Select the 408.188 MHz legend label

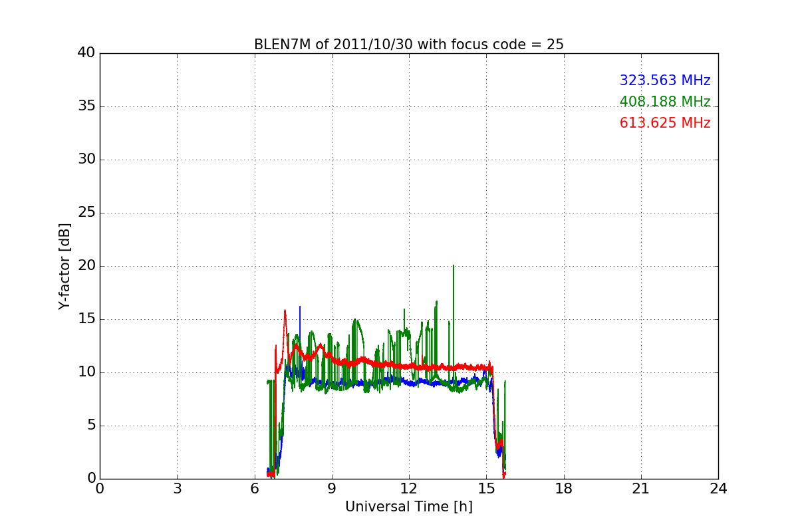pyautogui.click(x=665, y=102)
